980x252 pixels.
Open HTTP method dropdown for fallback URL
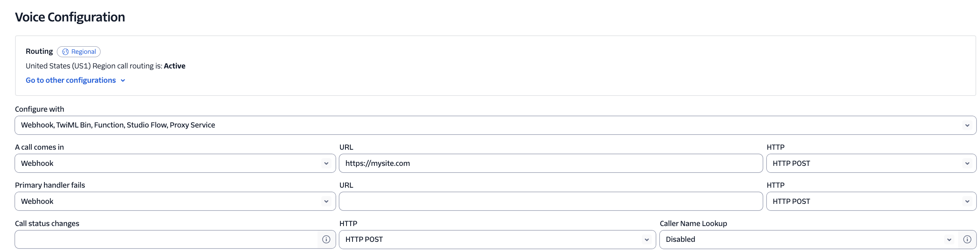[x=870, y=202]
